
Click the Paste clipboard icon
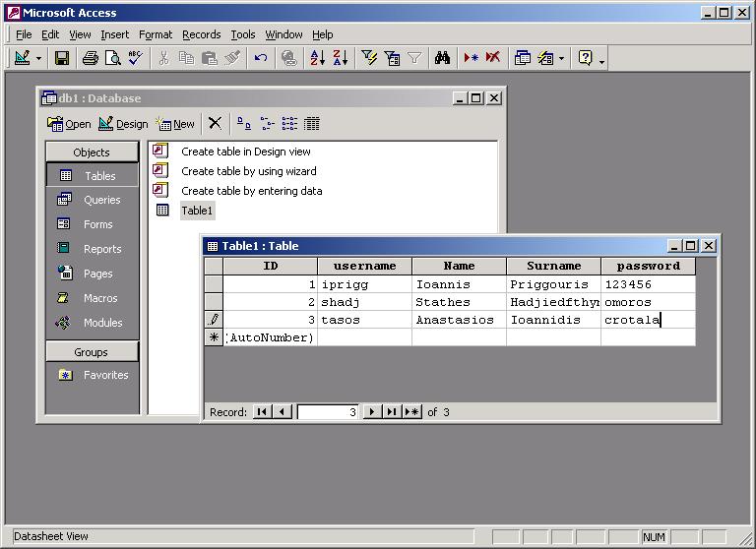click(x=210, y=58)
